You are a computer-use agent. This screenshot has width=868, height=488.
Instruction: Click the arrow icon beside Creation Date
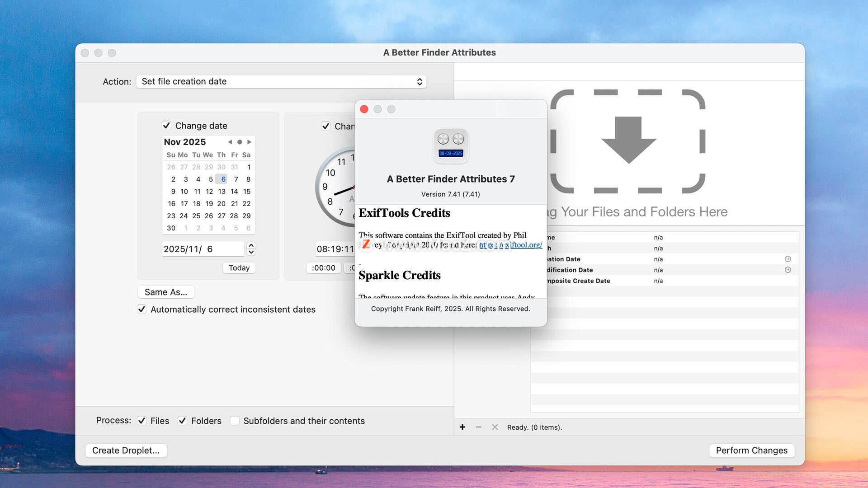pyautogui.click(x=788, y=259)
